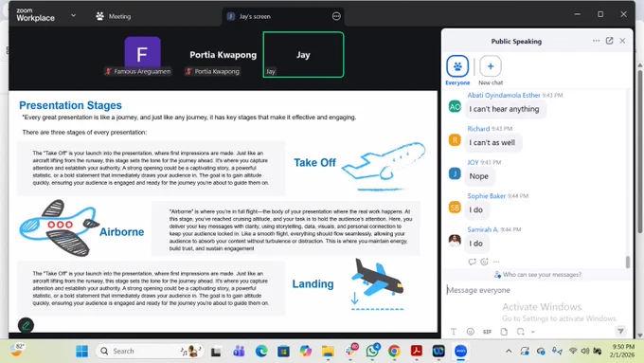Select message 'I can't hear anything'
The width and height of the screenshot is (644, 363).
coord(505,109)
